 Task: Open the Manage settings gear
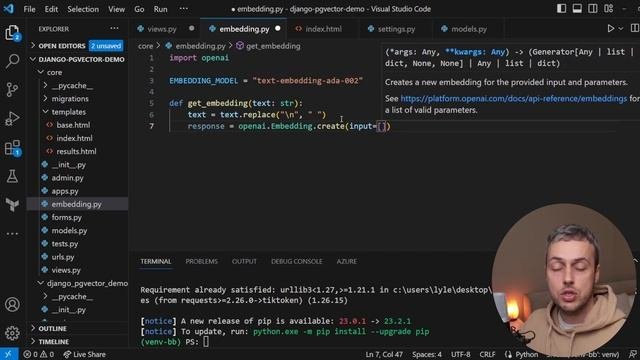pos(12,333)
